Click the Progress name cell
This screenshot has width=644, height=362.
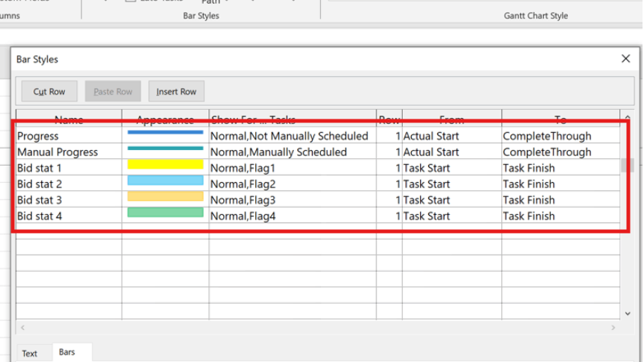[x=69, y=136]
